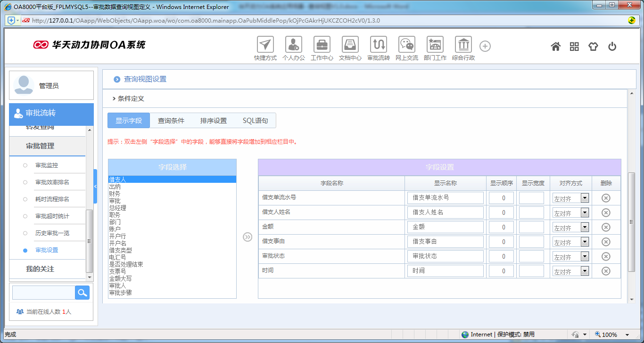Viewport: 644px width, 343px height.
Task: Open the 部门工作 department work icon
Action: 435,46
